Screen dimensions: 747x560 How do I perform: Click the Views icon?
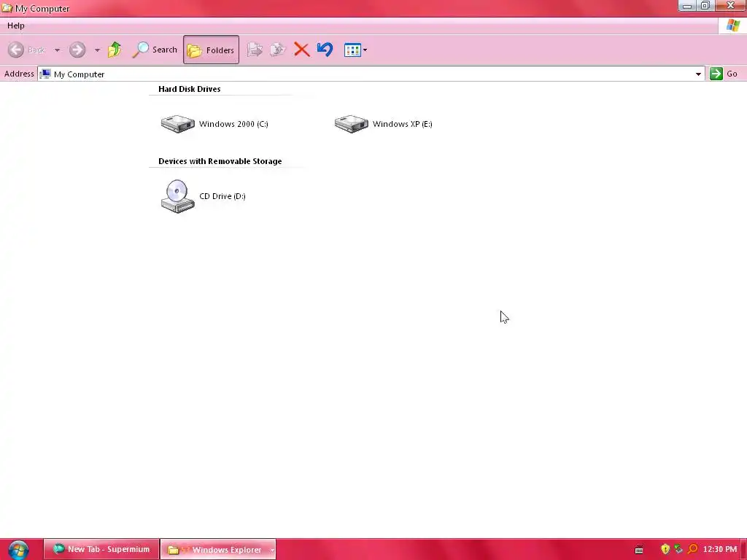click(352, 50)
